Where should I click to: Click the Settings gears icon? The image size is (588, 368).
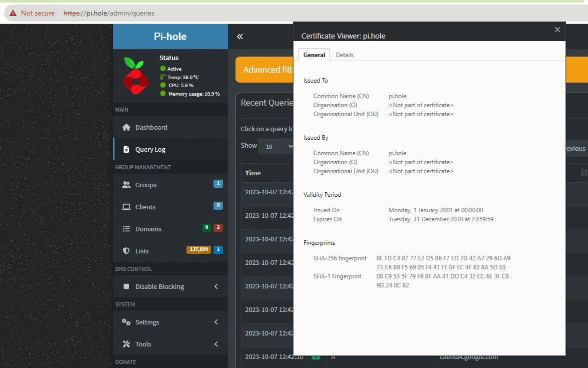tap(126, 322)
